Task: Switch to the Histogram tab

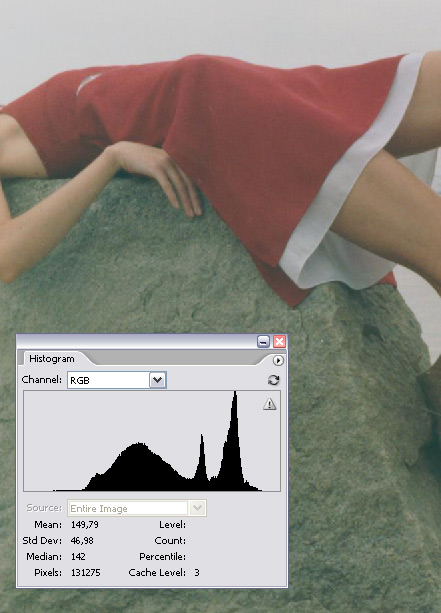Action: [x=52, y=358]
